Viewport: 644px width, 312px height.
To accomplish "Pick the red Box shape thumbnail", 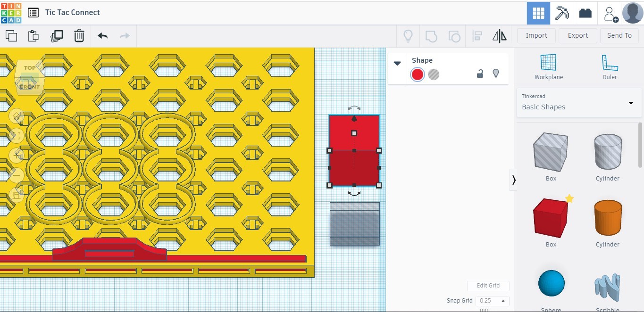I will [x=551, y=218].
